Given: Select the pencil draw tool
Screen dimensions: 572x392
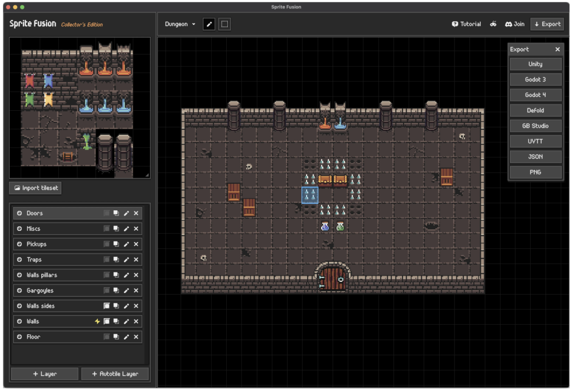Looking at the screenshot, I should pyautogui.click(x=209, y=24).
